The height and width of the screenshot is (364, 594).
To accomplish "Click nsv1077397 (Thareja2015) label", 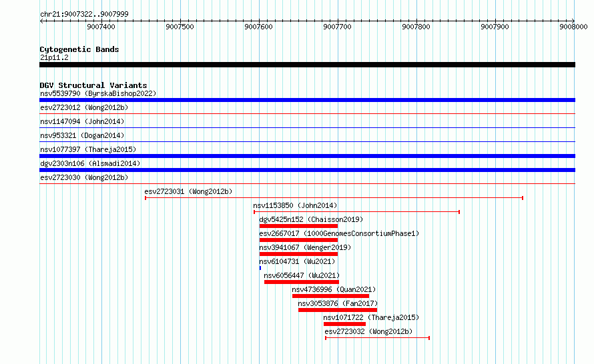I will tap(88, 149).
